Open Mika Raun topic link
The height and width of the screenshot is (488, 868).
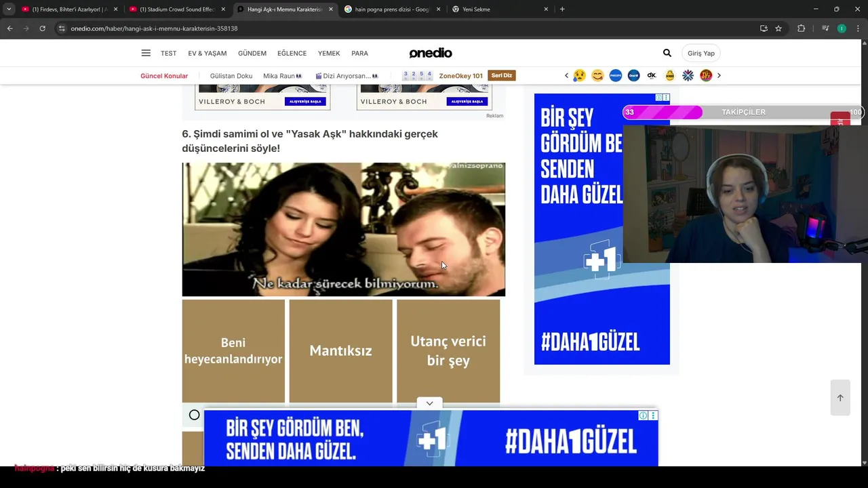pyautogui.click(x=282, y=76)
